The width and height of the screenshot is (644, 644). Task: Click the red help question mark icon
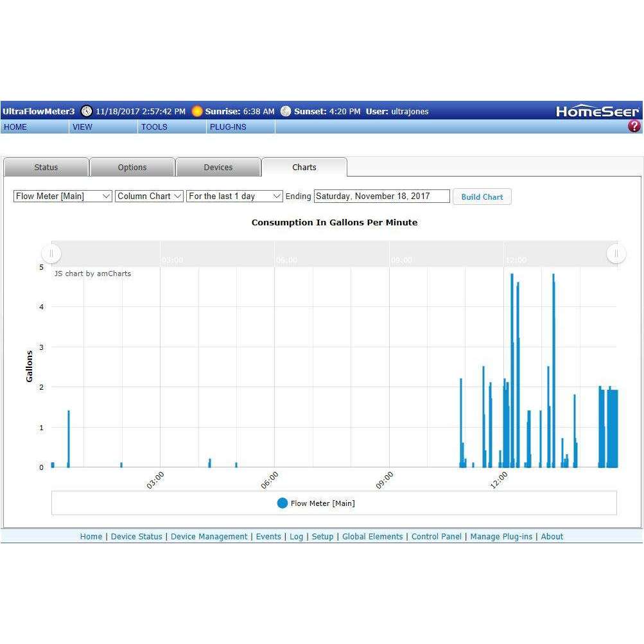634,126
